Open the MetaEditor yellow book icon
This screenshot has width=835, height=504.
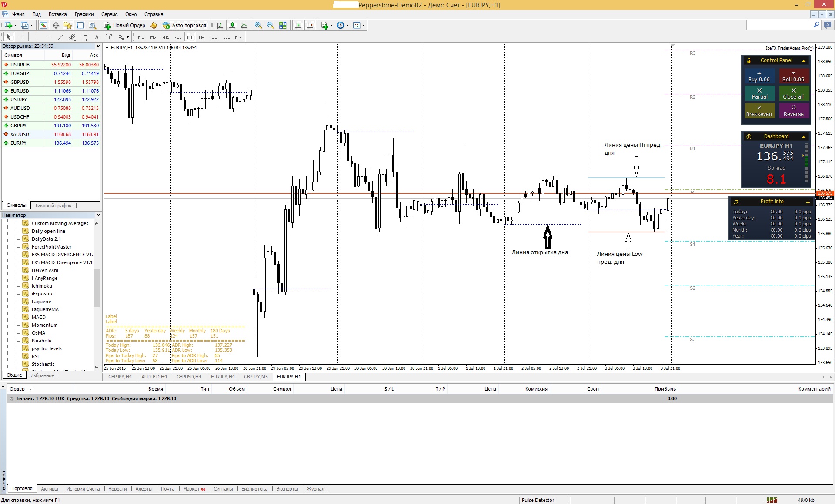pyautogui.click(x=154, y=25)
